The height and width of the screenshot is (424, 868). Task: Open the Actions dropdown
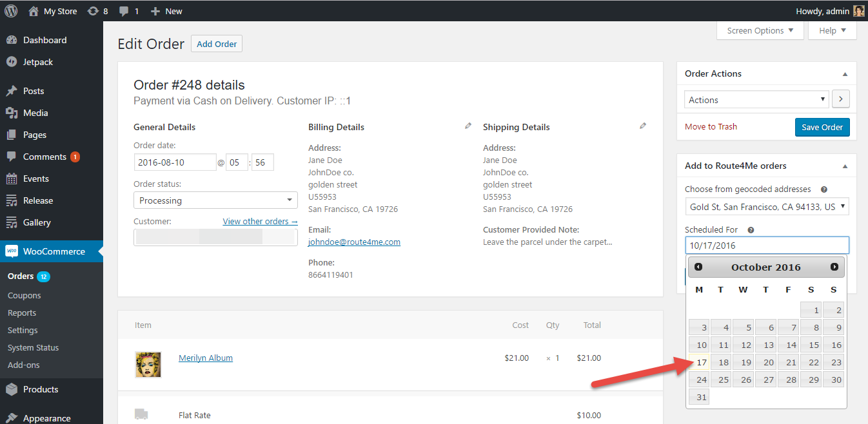(x=756, y=100)
